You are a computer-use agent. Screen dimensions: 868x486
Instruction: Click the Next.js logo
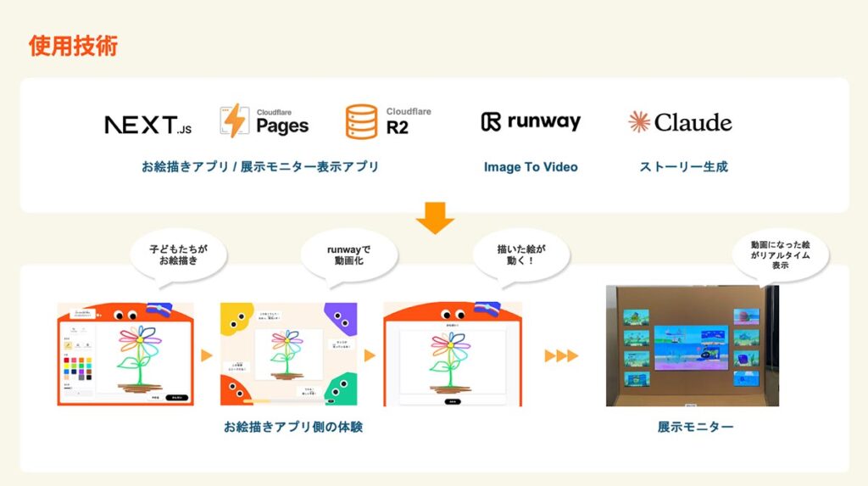coord(147,125)
